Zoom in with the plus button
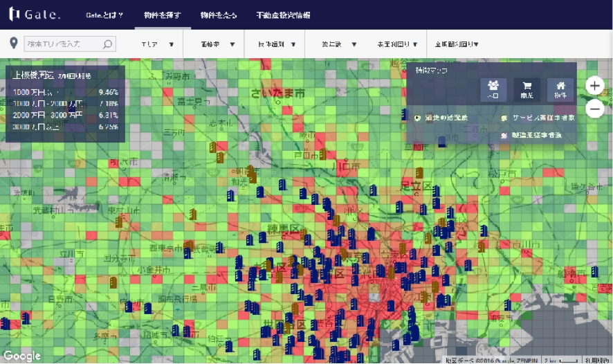The image size is (613, 364). 594,85
